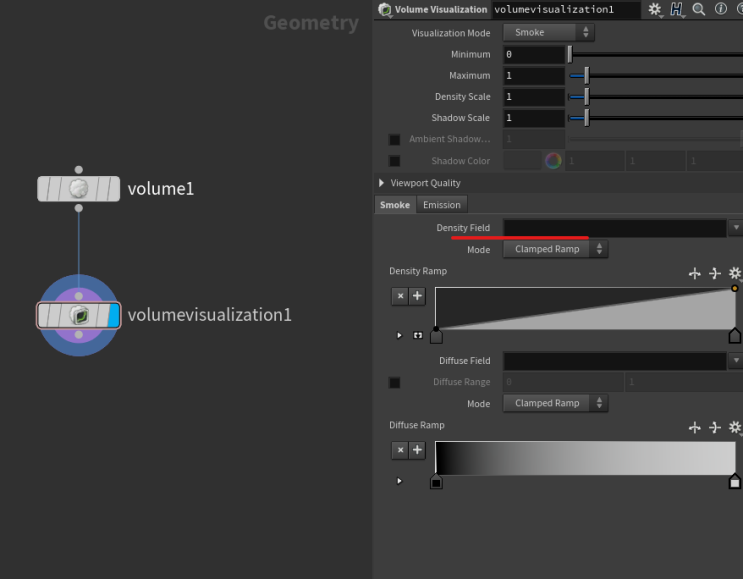Viewport: 743px width, 579px height.
Task: Click the Maximum slider handle
Action: [x=587, y=75]
